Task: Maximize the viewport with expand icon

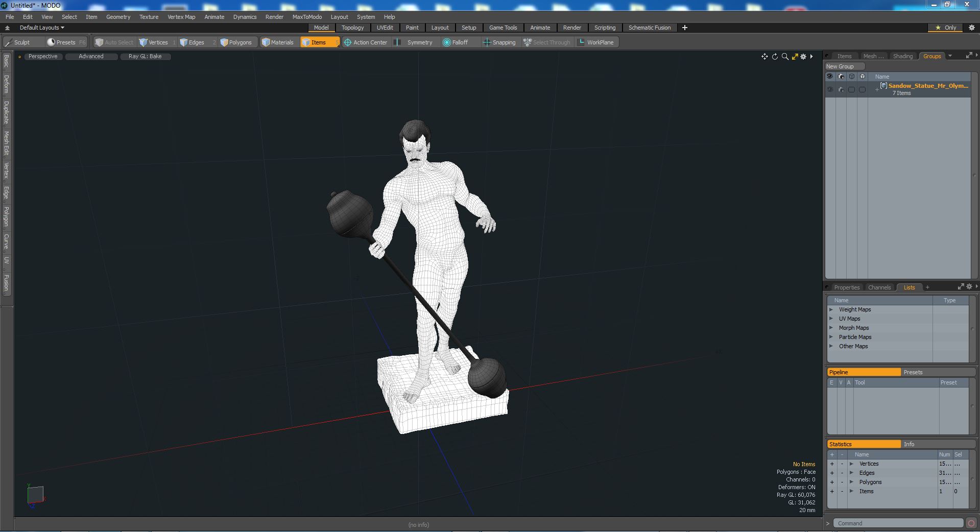Action: 795,57
